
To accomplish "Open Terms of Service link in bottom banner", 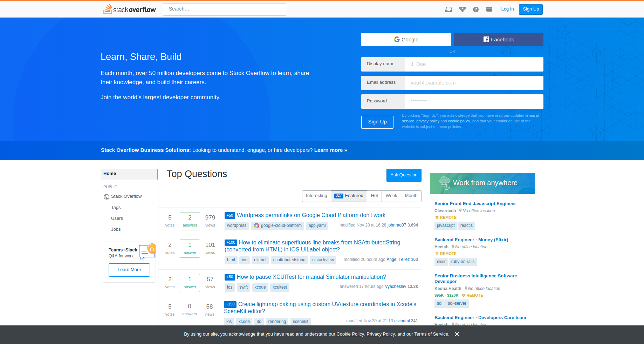I will click(x=431, y=334).
